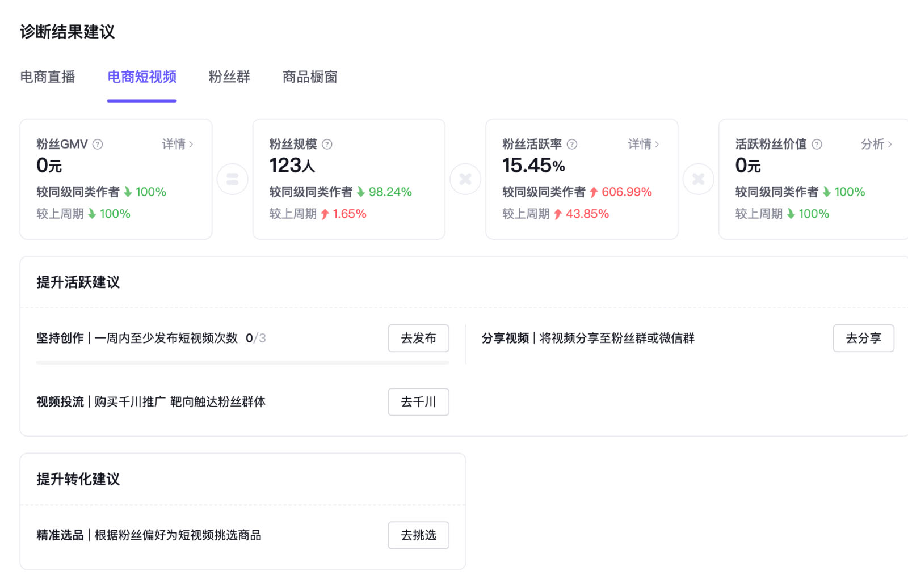Click multiply icon after 粉丝活跃率 card
This screenshot has height=588, width=908.
point(698,179)
